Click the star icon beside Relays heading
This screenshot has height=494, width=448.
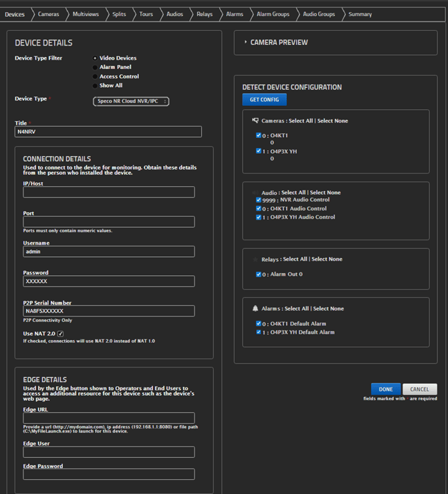click(x=255, y=259)
